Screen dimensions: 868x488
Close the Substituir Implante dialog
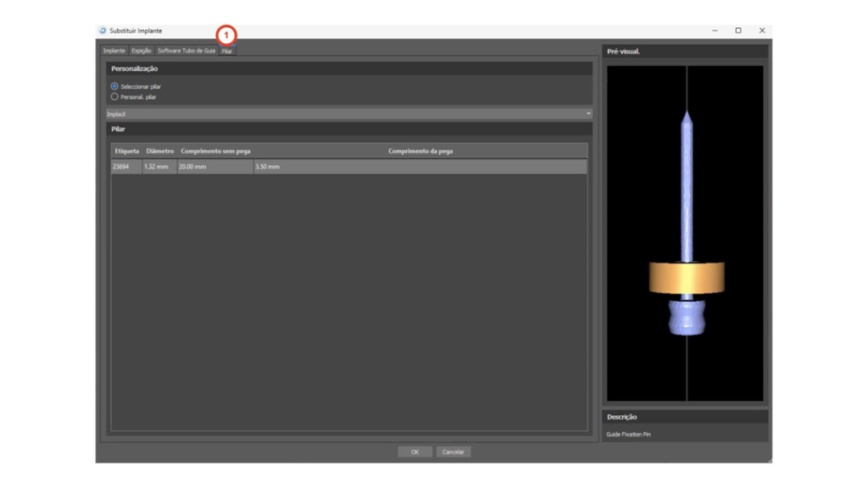pyautogui.click(x=762, y=30)
